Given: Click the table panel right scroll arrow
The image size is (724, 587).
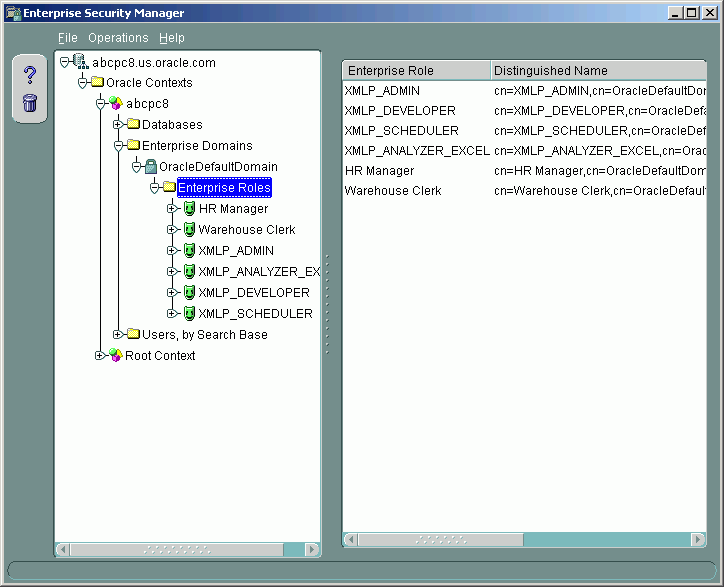Looking at the screenshot, I should click(698, 539).
